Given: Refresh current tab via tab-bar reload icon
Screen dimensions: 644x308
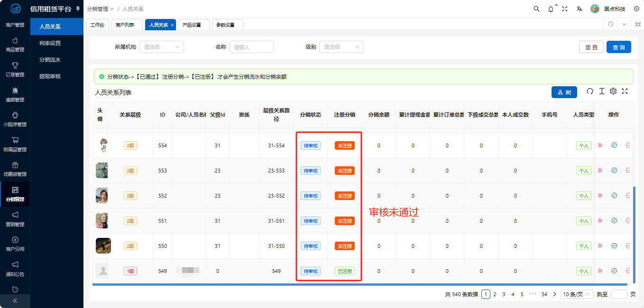Looking at the screenshot, I should pyautogui.click(x=610, y=24).
